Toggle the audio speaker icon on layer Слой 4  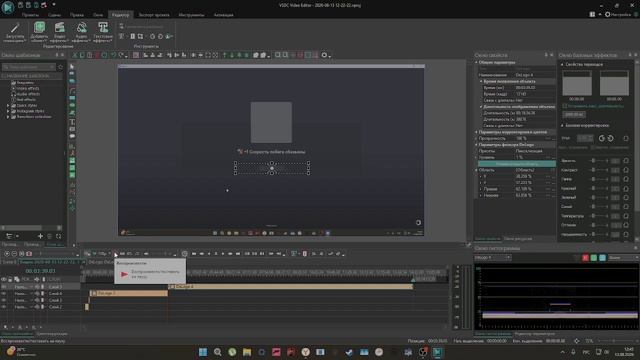coord(37,293)
